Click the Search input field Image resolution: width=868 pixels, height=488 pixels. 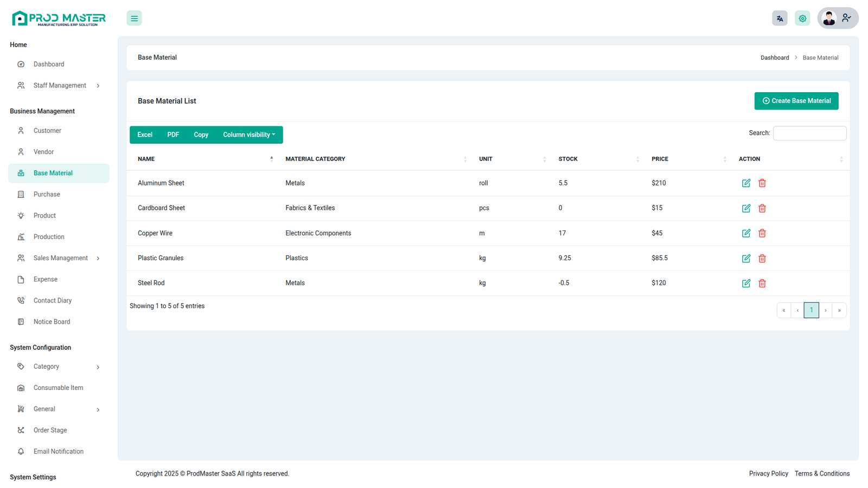[809, 133]
